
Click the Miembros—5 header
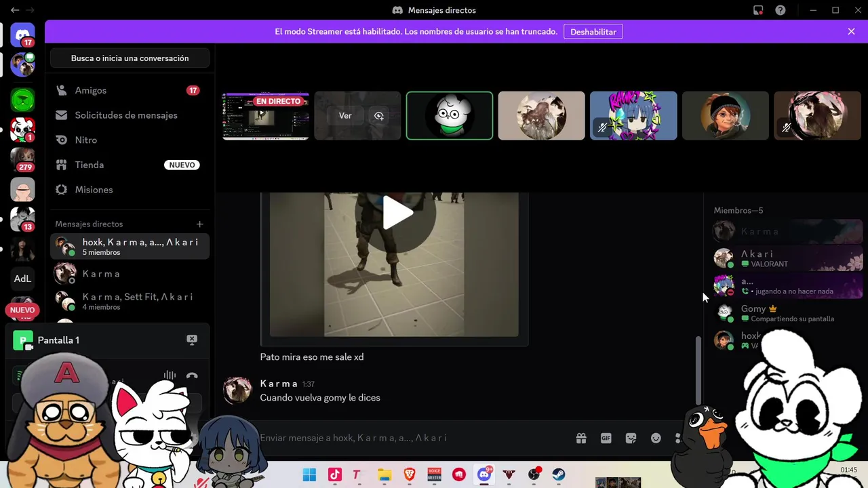(738, 211)
